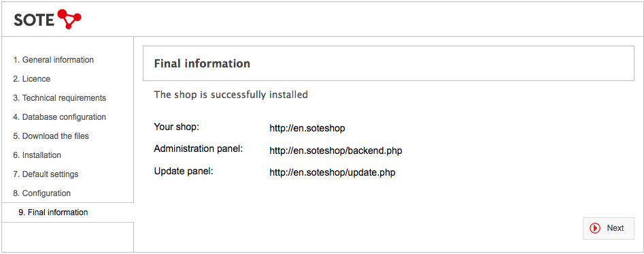Click the SOTE logo
Viewport: 644px width, 254px height.
coord(48,19)
